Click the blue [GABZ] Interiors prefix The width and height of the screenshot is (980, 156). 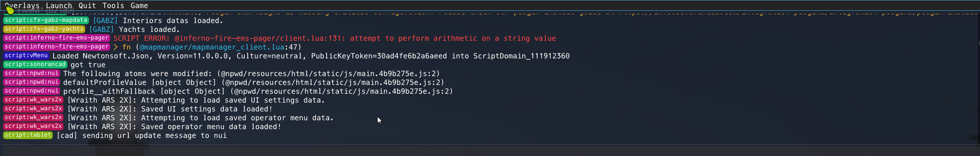coord(105,21)
